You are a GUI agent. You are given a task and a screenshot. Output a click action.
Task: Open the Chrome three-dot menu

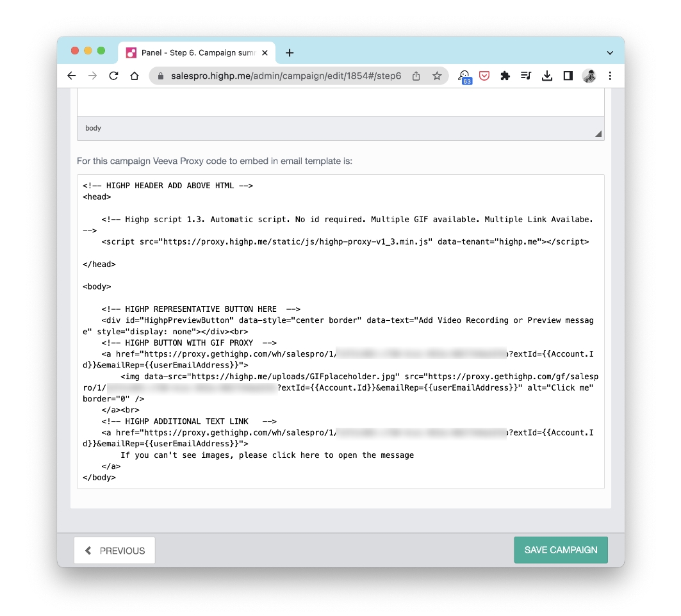pos(610,76)
